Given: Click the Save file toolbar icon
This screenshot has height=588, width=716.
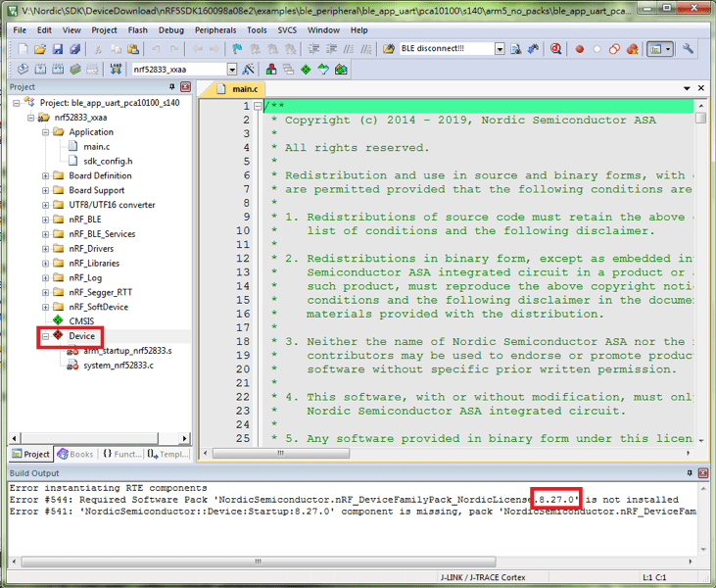Looking at the screenshot, I should pyautogui.click(x=58, y=49).
